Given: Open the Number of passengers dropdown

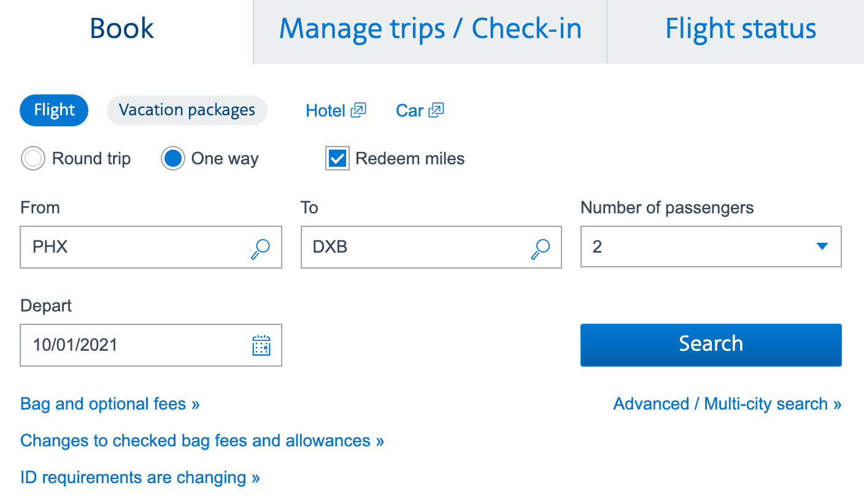Looking at the screenshot, I should (x=711, y=246).
